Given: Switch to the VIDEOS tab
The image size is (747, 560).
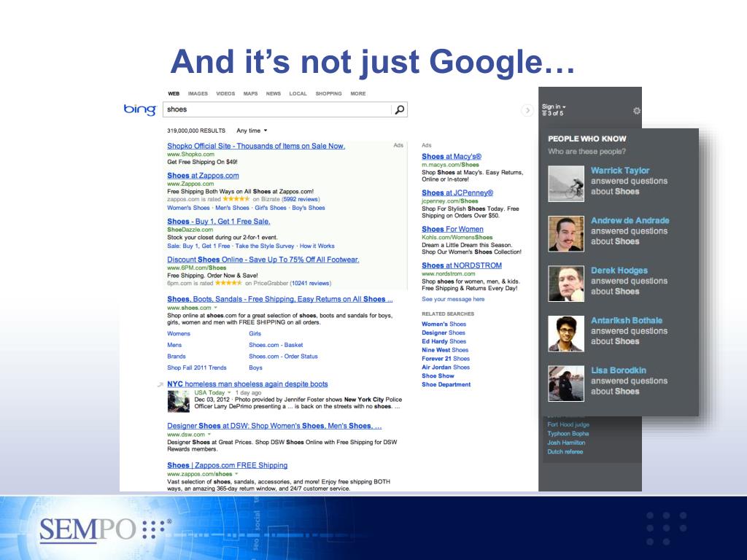Looking at the screenshot, I should coord(225,94).
